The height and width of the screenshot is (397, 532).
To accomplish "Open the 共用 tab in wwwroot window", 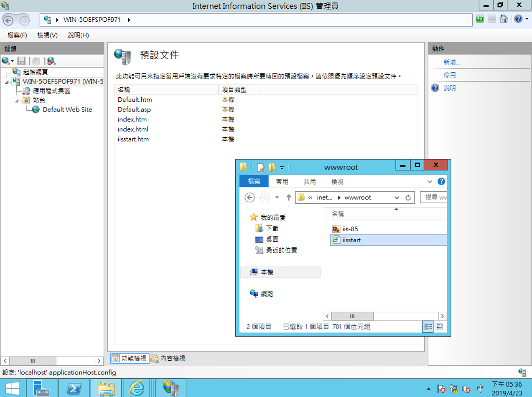I will (x=310, y=182).
